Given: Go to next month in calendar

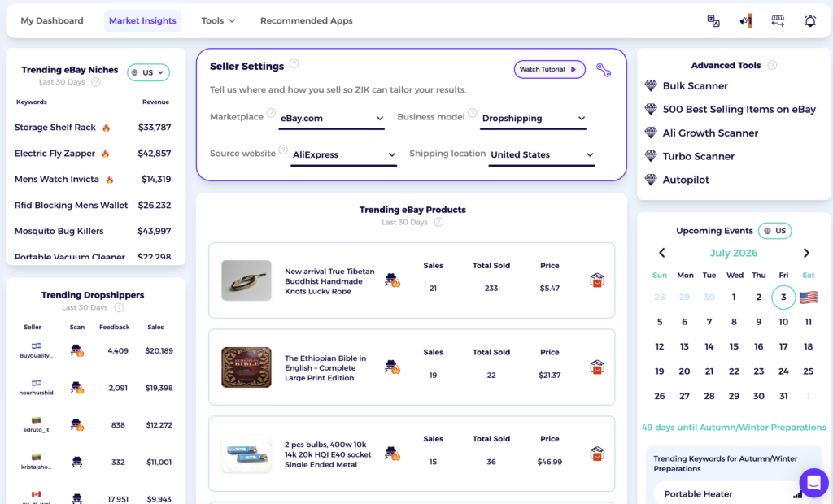Looking at the screenshot, I should click(806, 253).
